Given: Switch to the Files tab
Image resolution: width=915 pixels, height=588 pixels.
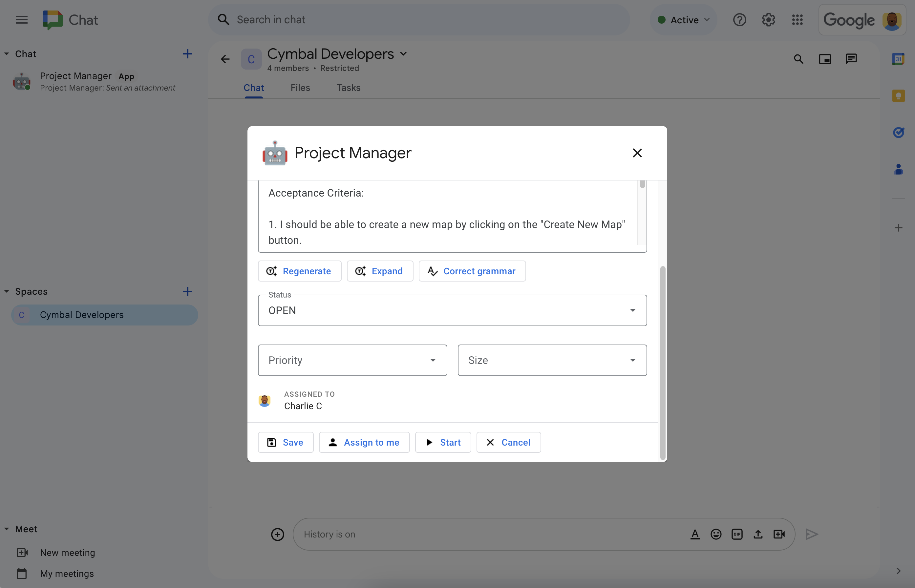Looking at the screenshot, I should [x=300, y=87].
